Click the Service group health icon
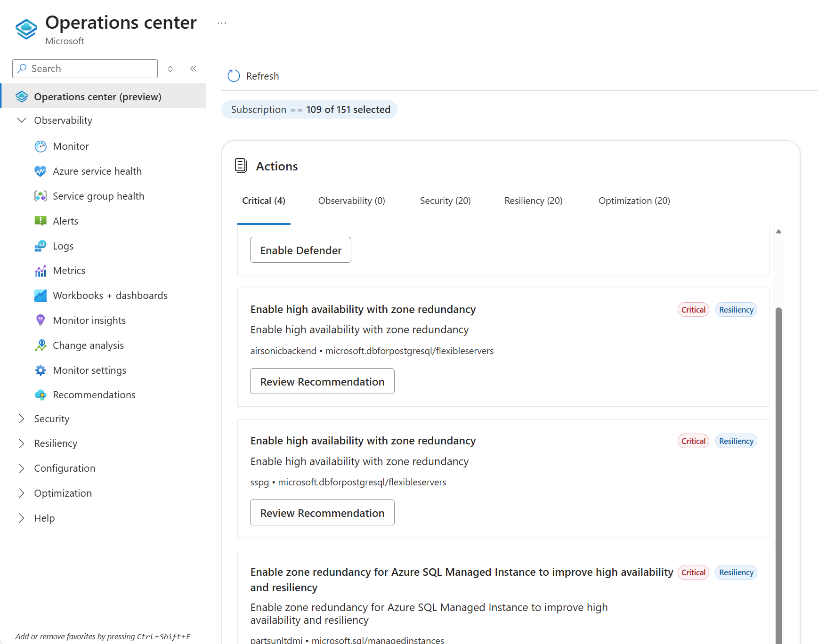 (x=40, y=196)
